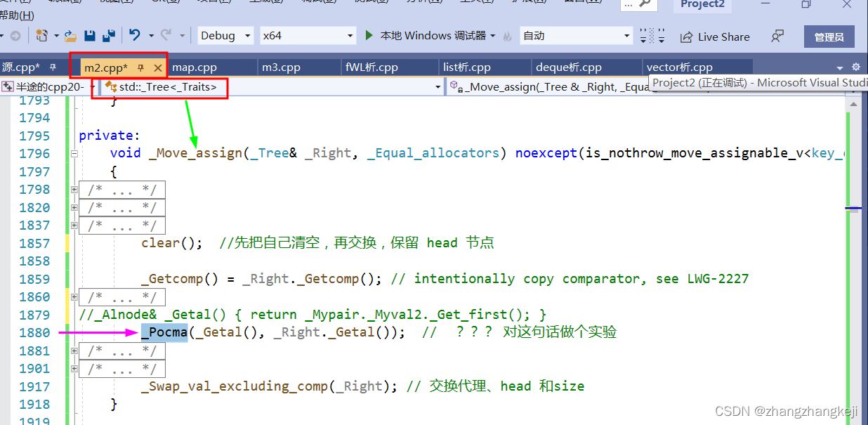Click the feedback icon

(777, 36)
